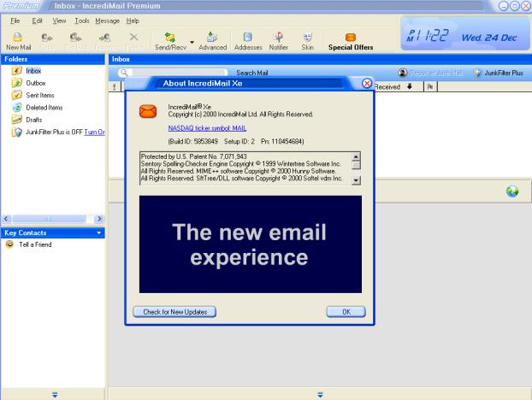Open the View menu

point(59,21)
